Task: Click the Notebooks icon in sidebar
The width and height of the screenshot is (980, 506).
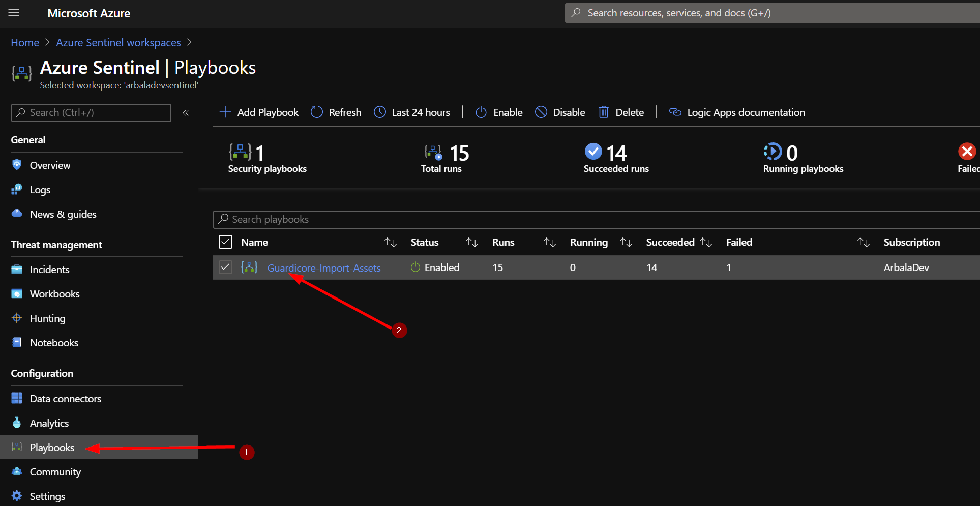Action: tap(17, 342)
